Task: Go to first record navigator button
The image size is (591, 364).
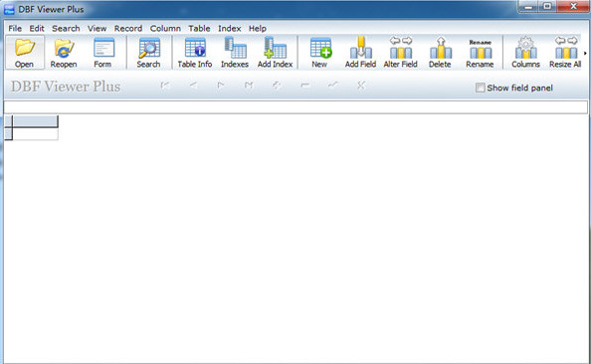Action: coord(165,86)
